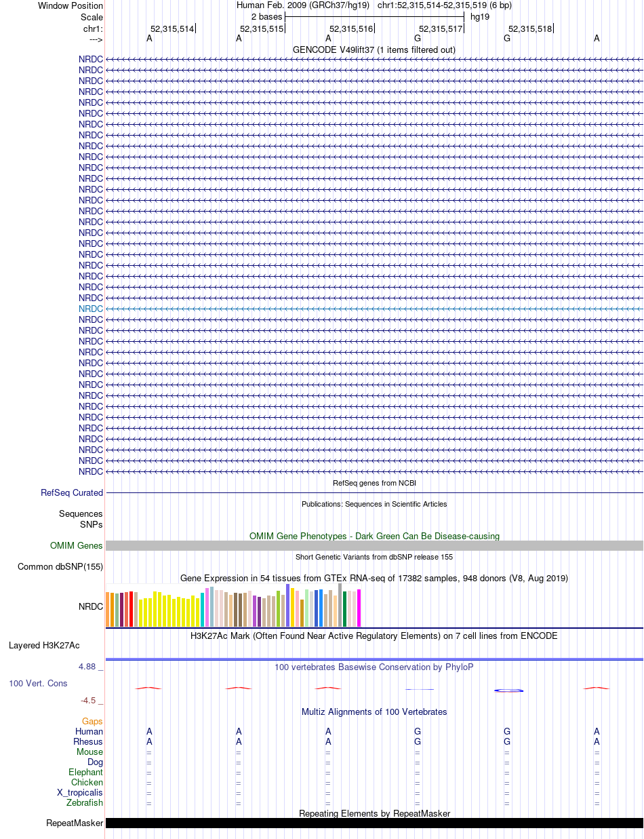The width and height of the screenshot is (644, 839).
Task: Click the Common dbSNP(155) track label
Action: coord(60,567)
